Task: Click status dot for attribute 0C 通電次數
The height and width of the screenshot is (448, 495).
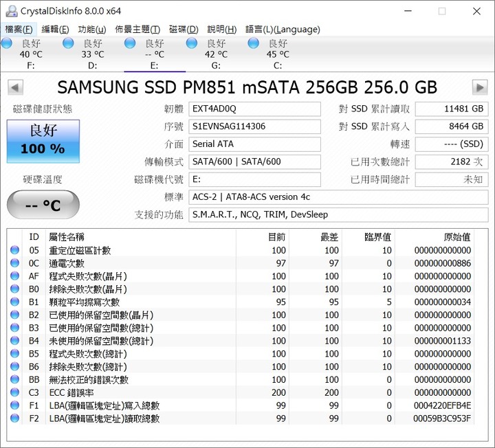Action: (x=14, y=262)
